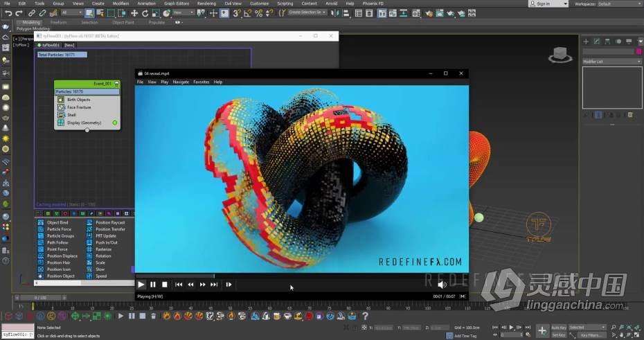
Task: Open the Modifiers menu
Action: (x=120, y=3)
